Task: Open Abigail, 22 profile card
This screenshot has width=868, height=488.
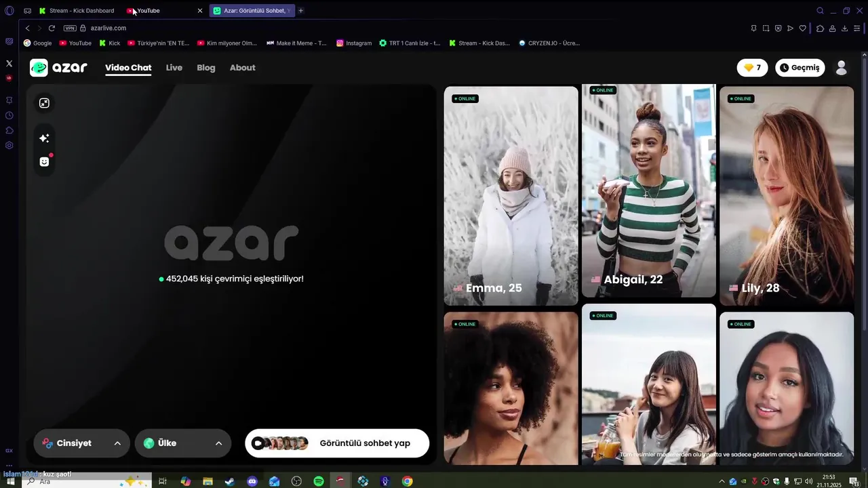Action: tap(649, 190)
